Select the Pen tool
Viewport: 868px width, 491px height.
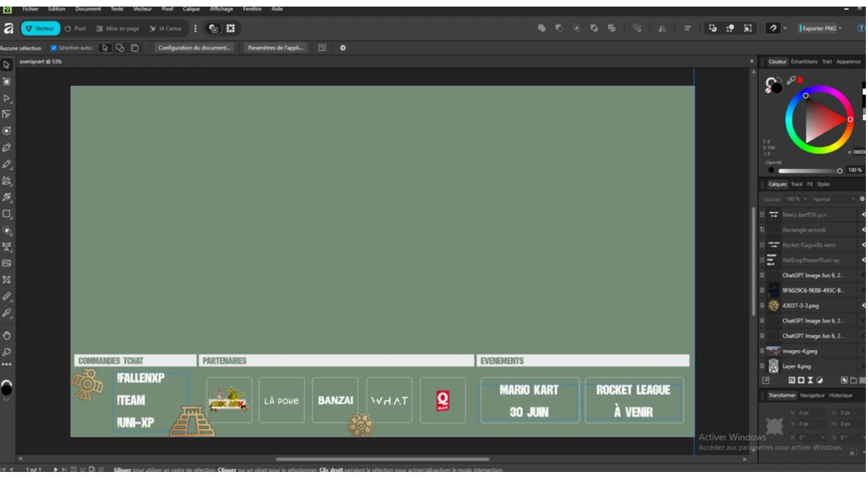tap(7, 148)
